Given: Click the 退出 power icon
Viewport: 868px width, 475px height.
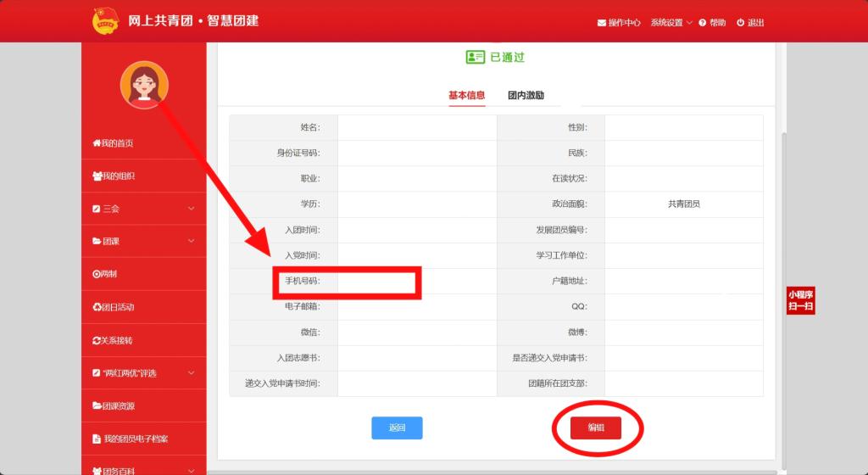Looking at the screenshot, I should pyautogui.click(x=740, y=23).
